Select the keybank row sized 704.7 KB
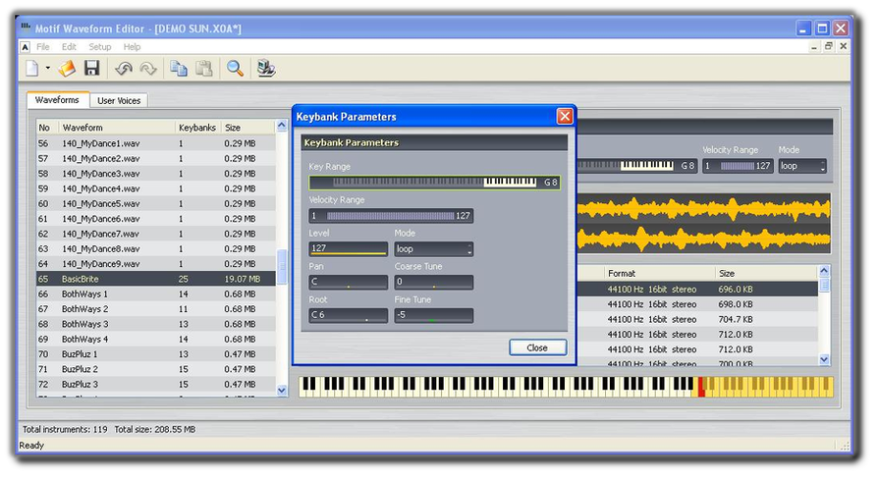 coord(697,319)
